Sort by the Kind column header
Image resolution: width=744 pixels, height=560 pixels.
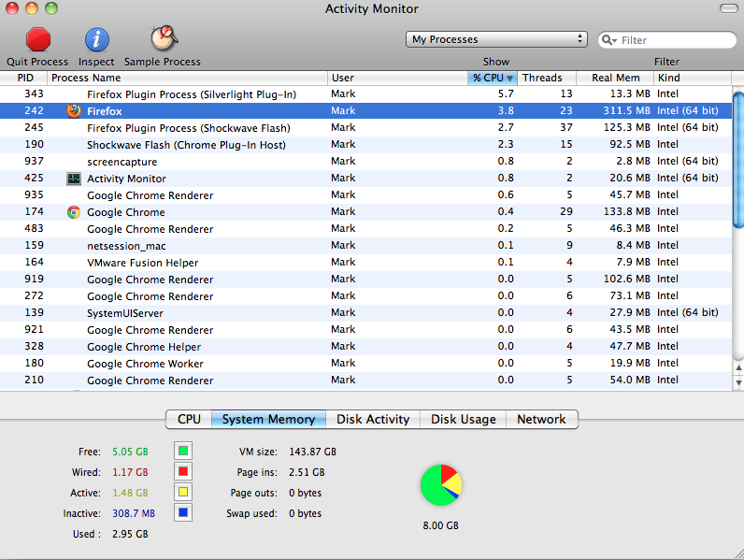693,78
